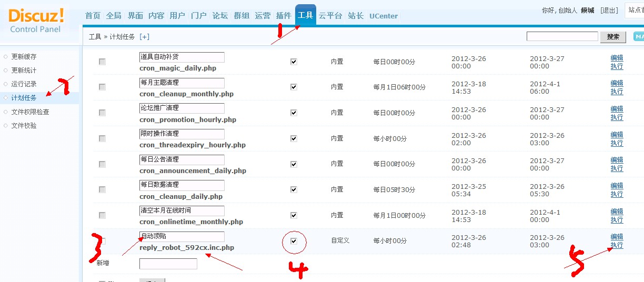Click 执行 for cron_cleanup_daily.php

point(617,194)
